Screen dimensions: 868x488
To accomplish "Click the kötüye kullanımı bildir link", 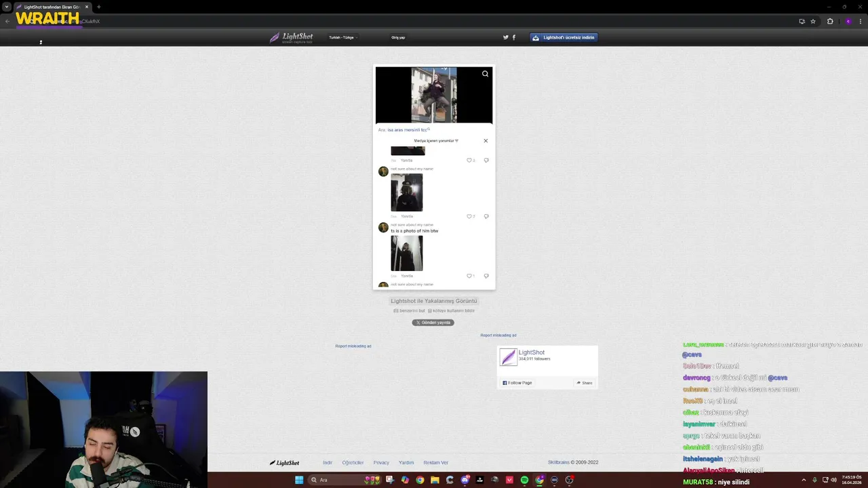I will click(452, 310).
